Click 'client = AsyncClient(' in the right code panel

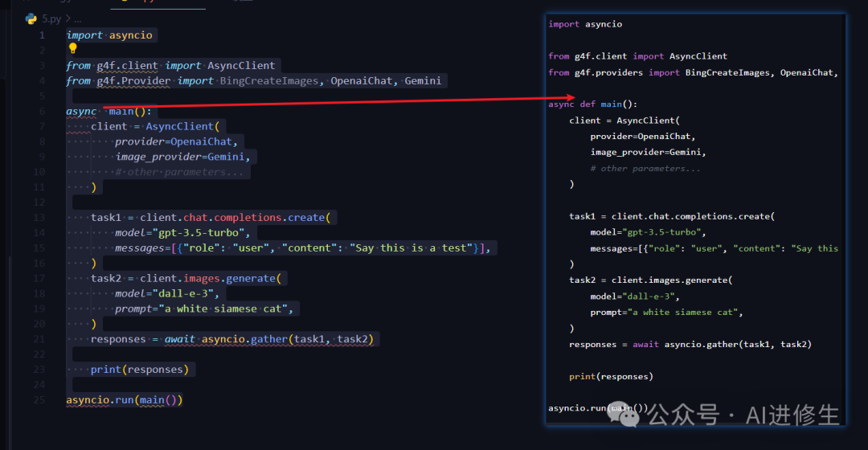tap(624, 120)
